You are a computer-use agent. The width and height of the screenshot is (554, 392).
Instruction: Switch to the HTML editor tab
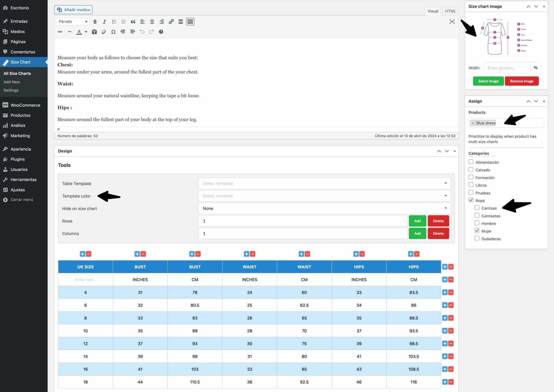coord(450,11)
